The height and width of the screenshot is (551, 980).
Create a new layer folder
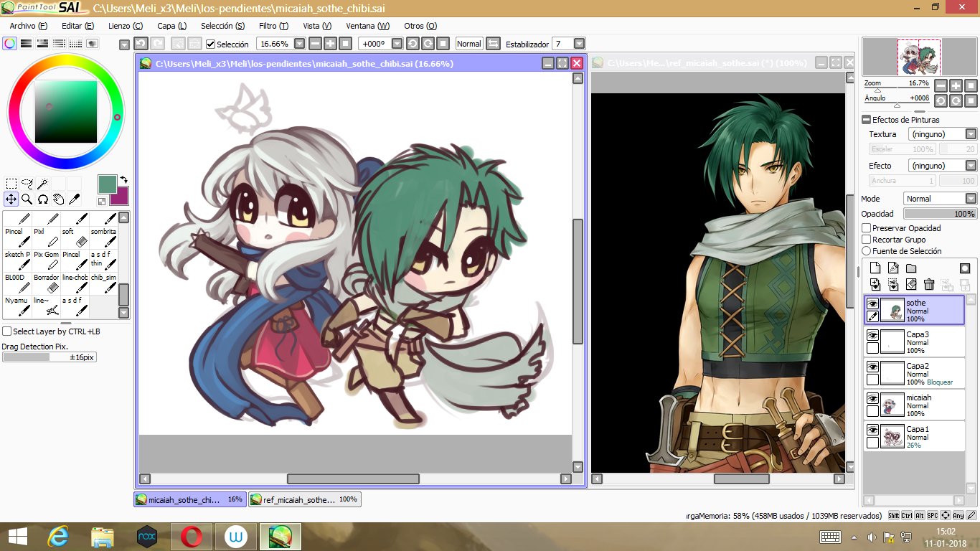pos(911,268)
